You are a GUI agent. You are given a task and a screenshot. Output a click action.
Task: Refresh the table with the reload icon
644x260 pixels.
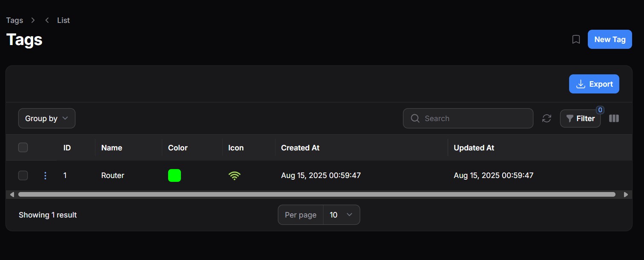tap(547, 119)
